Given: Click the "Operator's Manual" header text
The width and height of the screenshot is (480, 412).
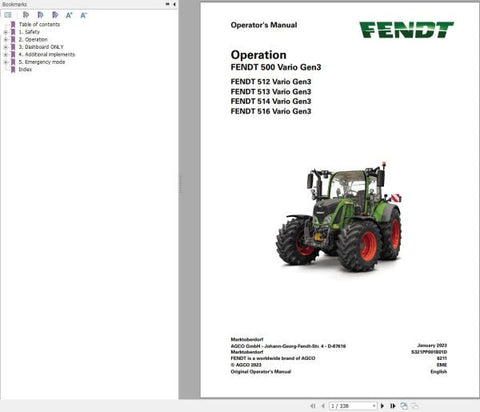Looking at the screenshot, I should pos(264,25).
